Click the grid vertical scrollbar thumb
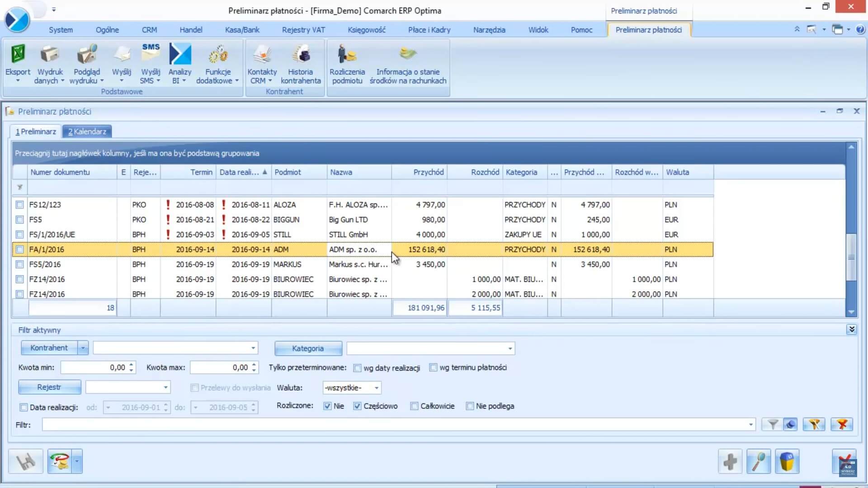 (x=851, y=257)
